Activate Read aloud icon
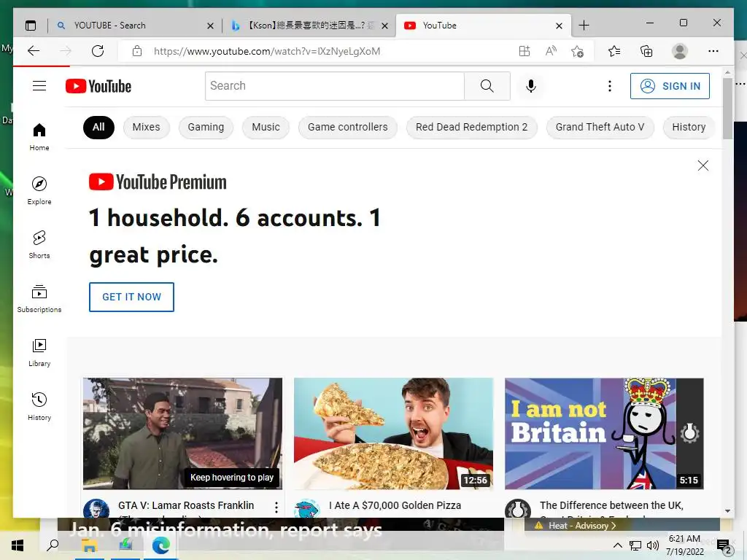 pyautogui.click(x=551, y=51)
